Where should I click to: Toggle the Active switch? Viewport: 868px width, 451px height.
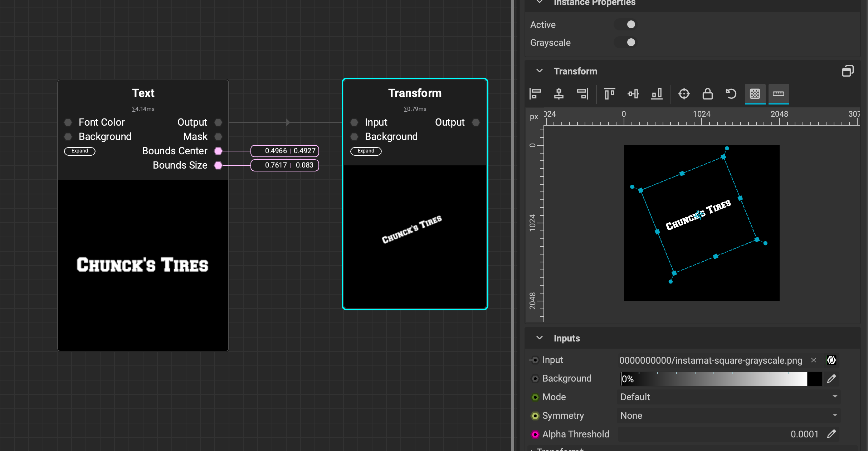tap(626, 24)
